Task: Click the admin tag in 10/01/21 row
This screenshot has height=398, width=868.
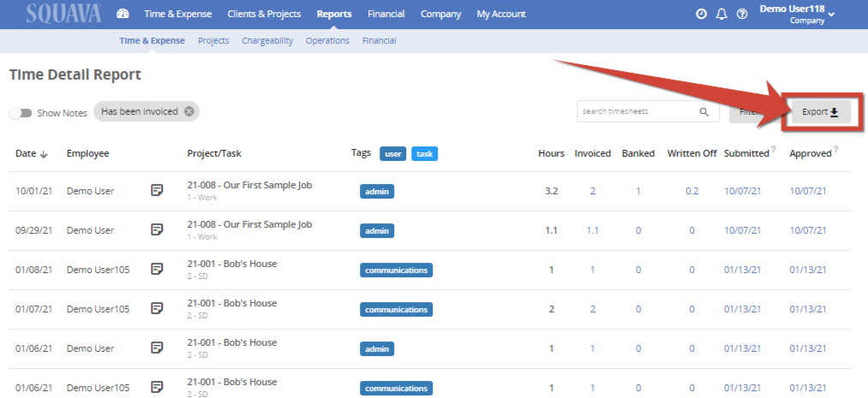Action: (x=377, y=192)
